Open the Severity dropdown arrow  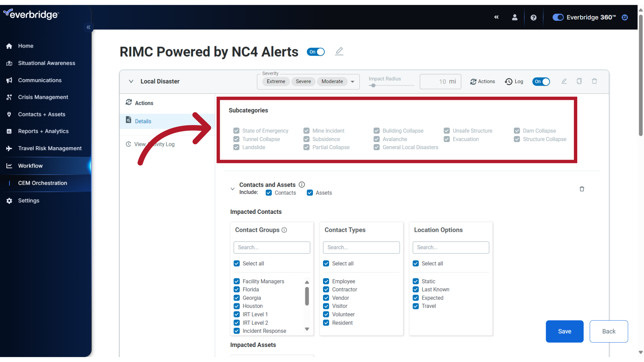pyautogui.click(x=353, y=82)
